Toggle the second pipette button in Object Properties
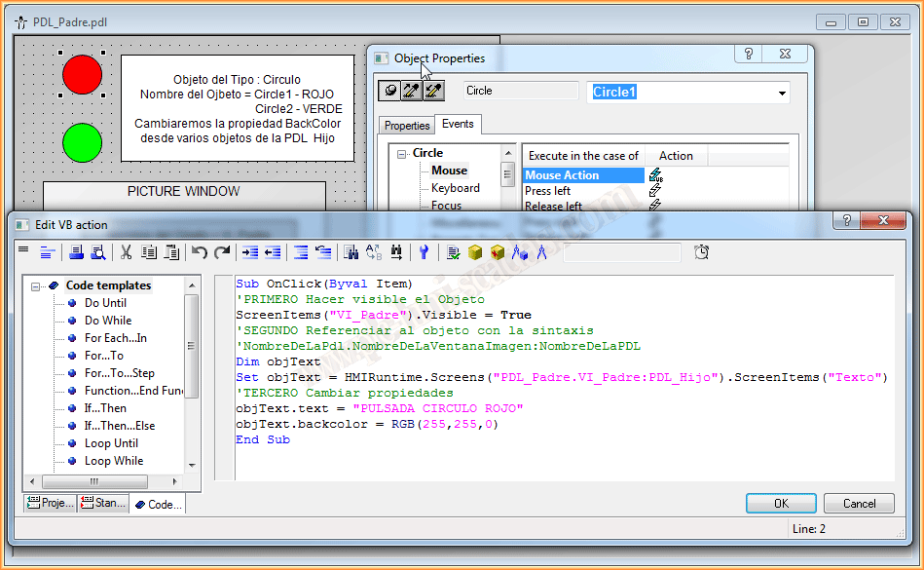This screenshot has width=924, height=570. coord(433,91)
